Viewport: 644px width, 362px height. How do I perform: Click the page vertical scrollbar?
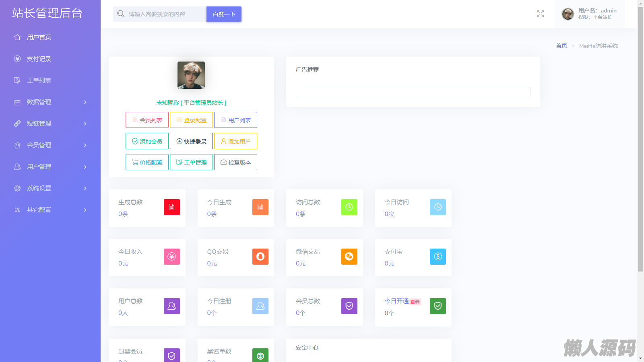(x=640, y=139)
